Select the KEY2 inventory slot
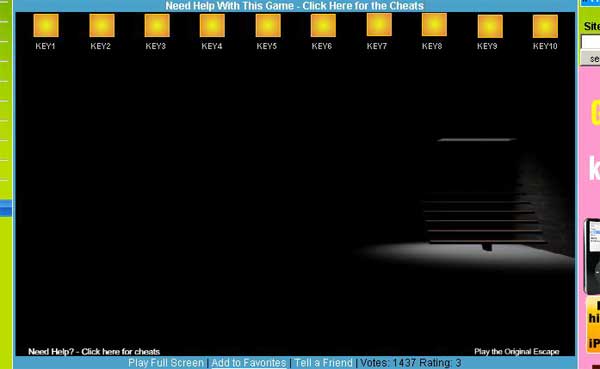Image resolution: width=600 pixels, height=369 pixels. pos(102,25)
